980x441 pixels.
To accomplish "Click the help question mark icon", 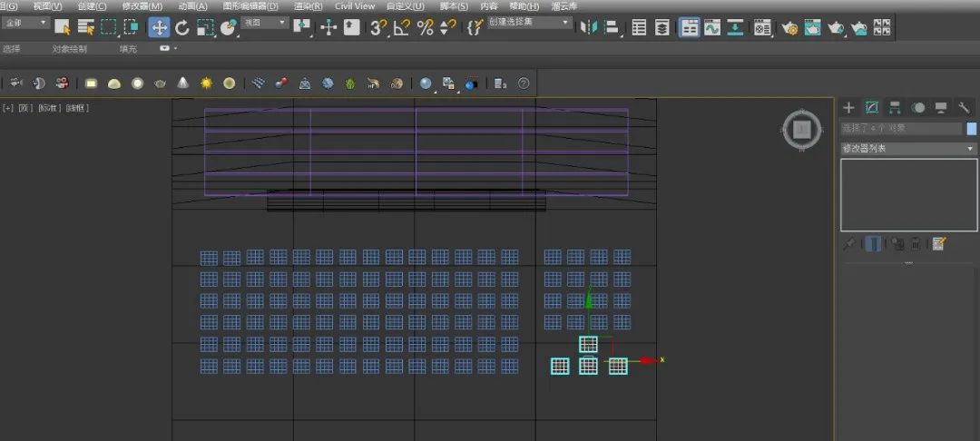I will (524, 83).
